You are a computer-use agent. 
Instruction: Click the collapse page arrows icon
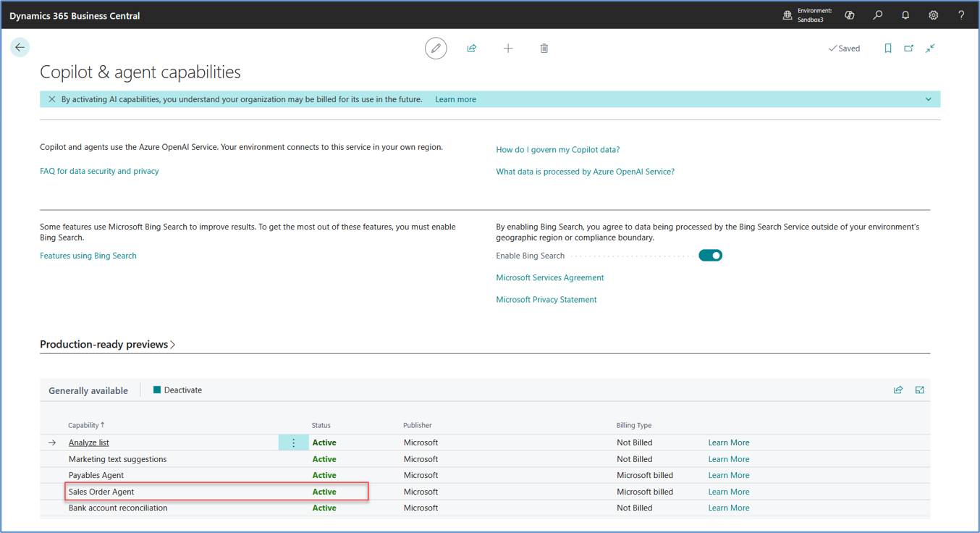coord(931,49)
